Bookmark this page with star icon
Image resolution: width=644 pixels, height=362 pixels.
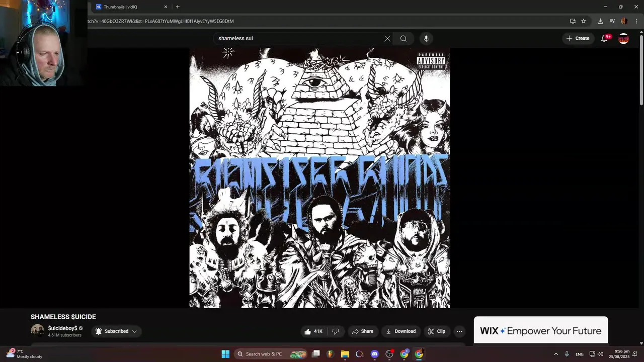[584, 21]
